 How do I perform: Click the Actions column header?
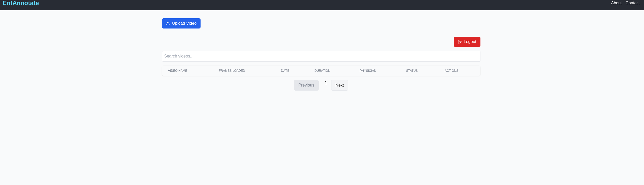tap(451, 71)
